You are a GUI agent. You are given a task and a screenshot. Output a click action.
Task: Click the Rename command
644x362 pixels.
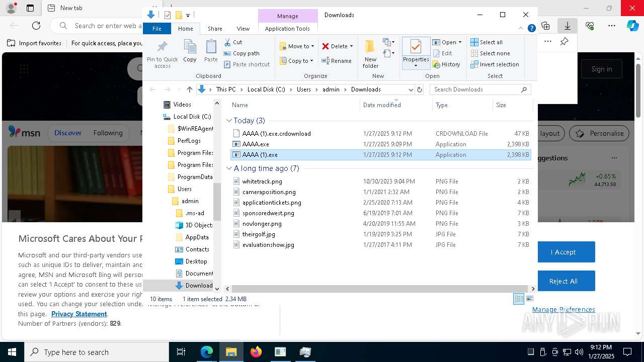(337, 61)
